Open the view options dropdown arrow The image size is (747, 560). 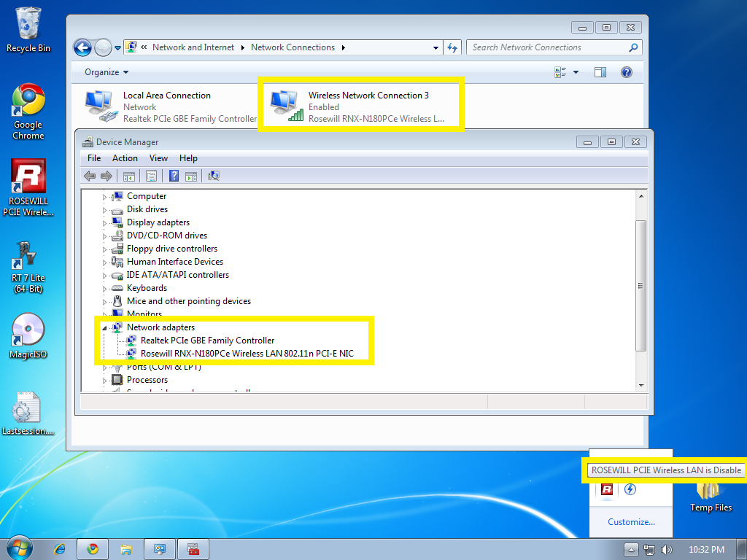coord(576,72)
